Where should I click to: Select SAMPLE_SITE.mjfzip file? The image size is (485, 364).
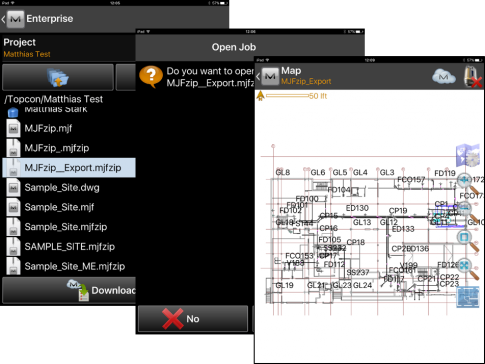point(69,246)
